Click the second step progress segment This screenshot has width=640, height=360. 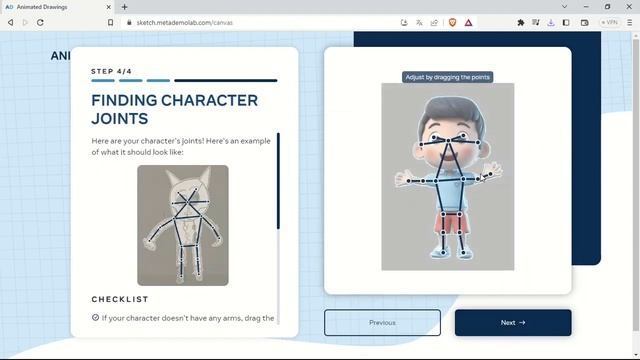coord(131,80)
